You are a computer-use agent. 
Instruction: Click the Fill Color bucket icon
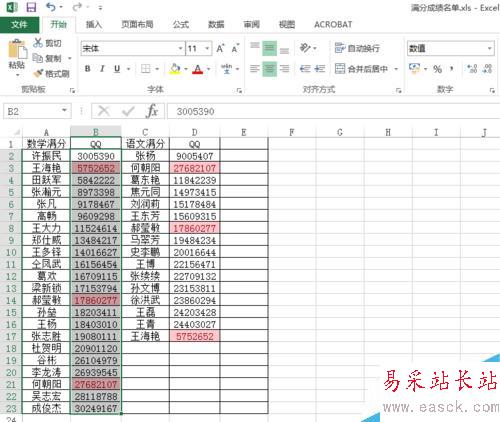coord(175,69)
